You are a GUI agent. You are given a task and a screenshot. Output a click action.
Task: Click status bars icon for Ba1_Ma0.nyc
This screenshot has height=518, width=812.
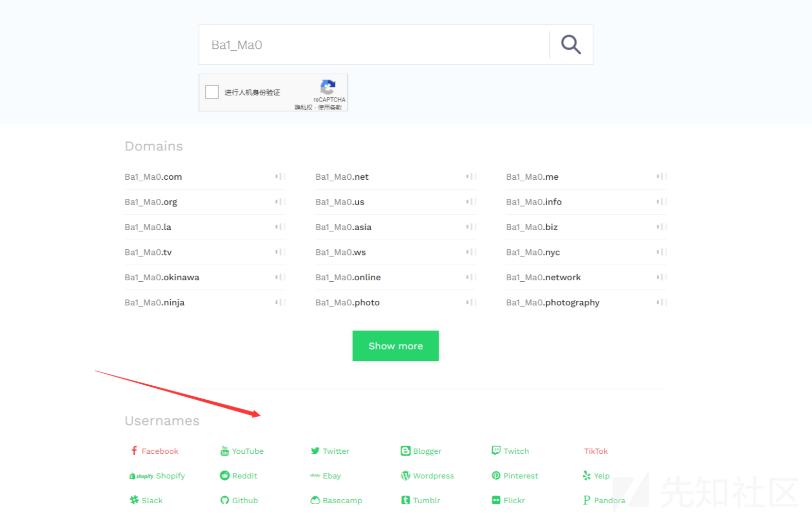tap(662, 252)
